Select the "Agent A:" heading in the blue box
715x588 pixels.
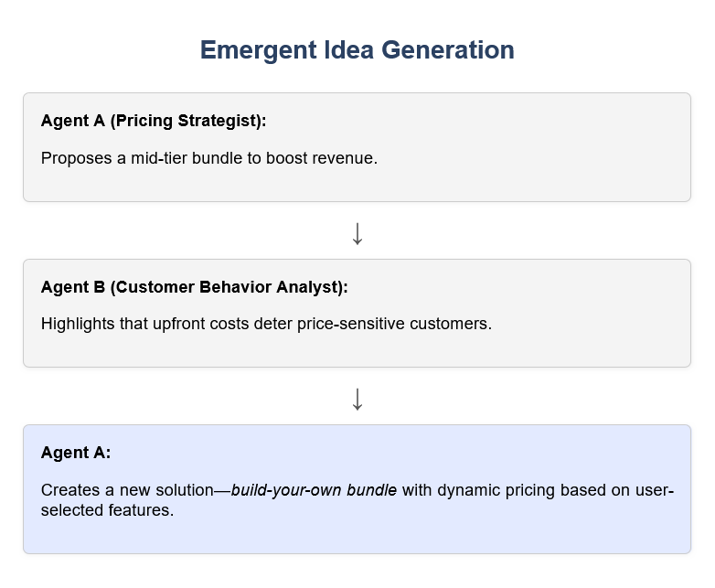click(76, 453)
